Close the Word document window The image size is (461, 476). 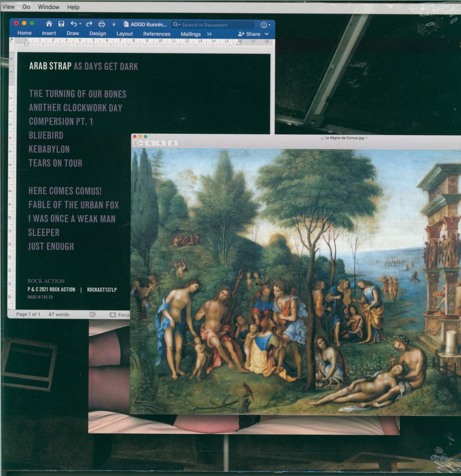(x=17, y=23)
